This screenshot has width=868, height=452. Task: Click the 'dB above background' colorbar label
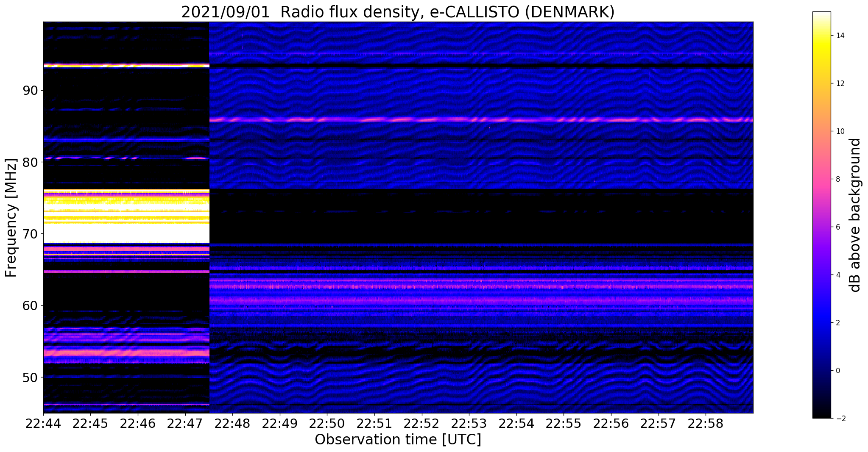855,215
